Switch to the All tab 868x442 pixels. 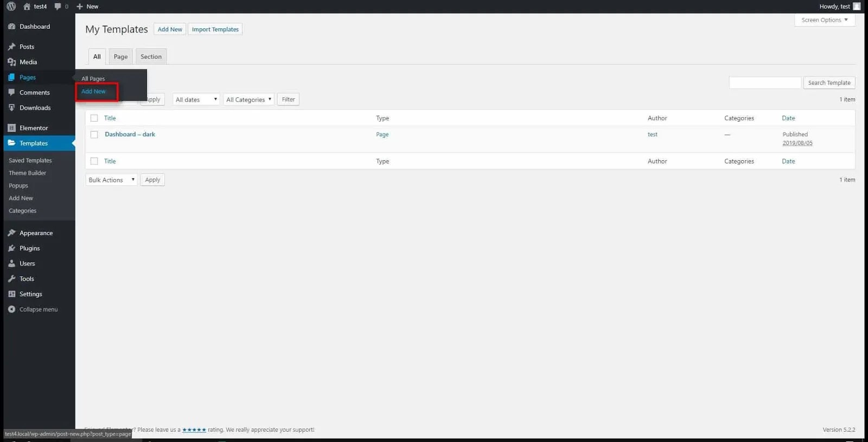click(x=97, y=56)
